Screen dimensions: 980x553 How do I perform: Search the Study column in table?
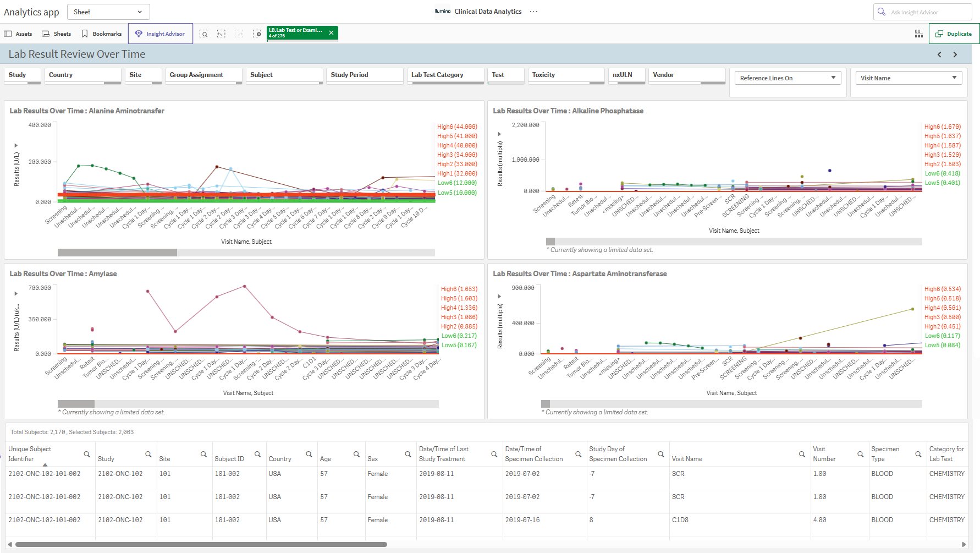click(x=148, y=455)
